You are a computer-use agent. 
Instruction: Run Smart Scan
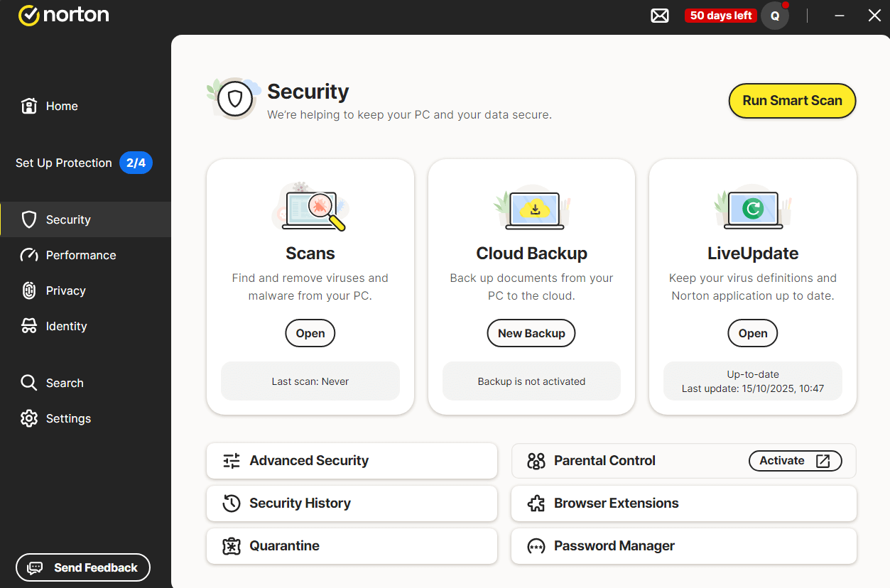pyautogui.click(x=792, y=101)
